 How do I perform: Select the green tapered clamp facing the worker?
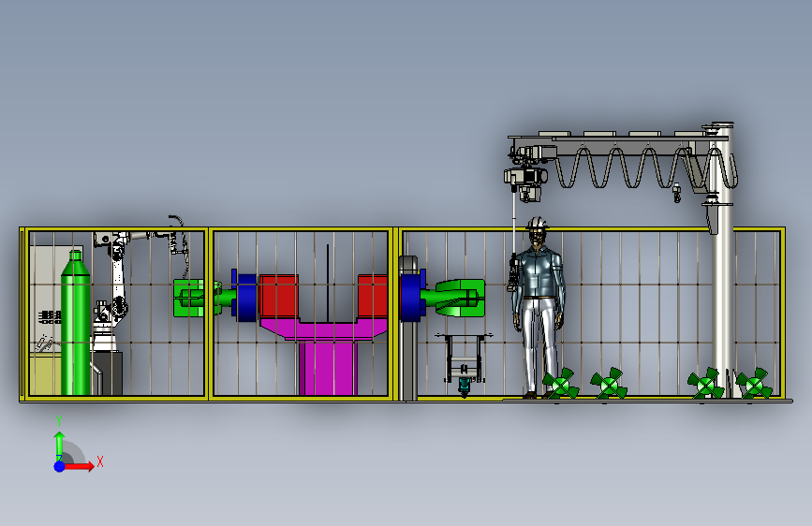460,299
